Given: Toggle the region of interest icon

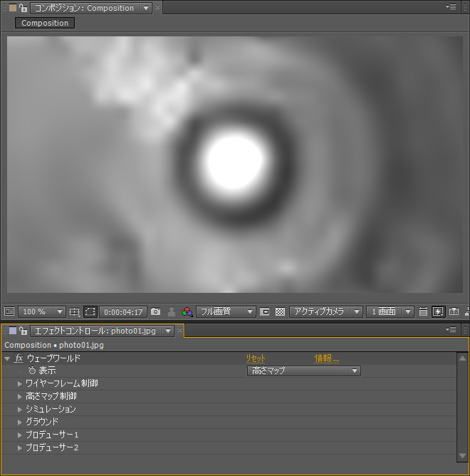Looking at the screenshot, I should pos(265,311).
